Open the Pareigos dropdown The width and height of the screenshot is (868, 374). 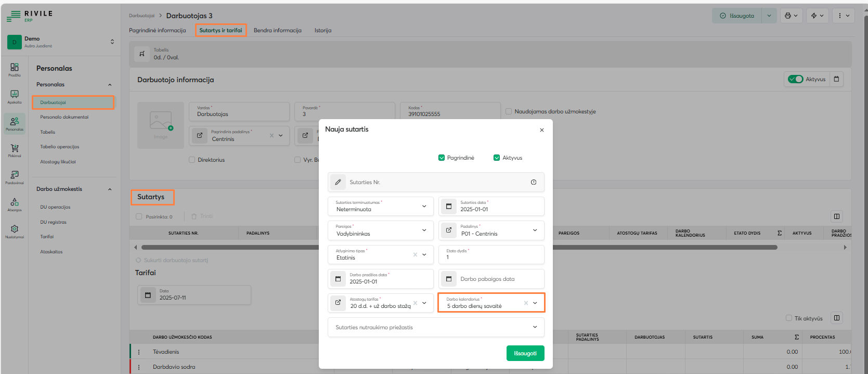pyautogui.click(x=424, y=230)
